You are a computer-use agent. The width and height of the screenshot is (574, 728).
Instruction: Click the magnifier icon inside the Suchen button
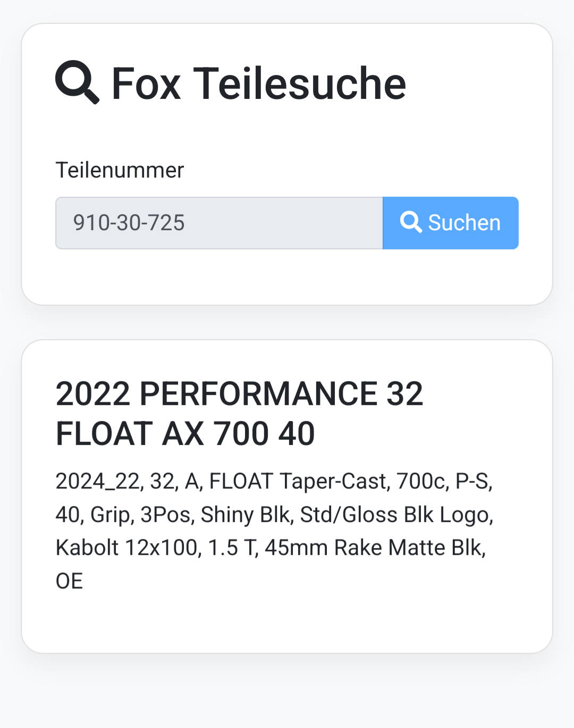tap(411, 222)
